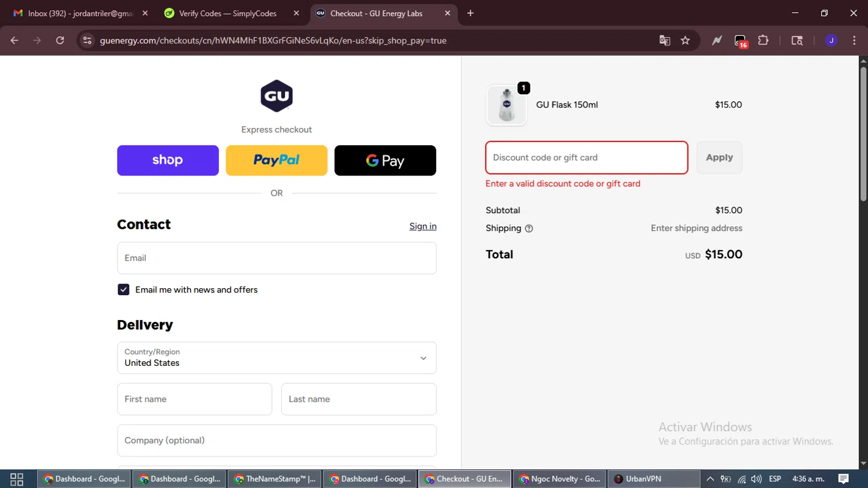This screenshot has width=868, height=488.
Task: Open the Extensions puzzle icon
Action: tap(763, 41)
